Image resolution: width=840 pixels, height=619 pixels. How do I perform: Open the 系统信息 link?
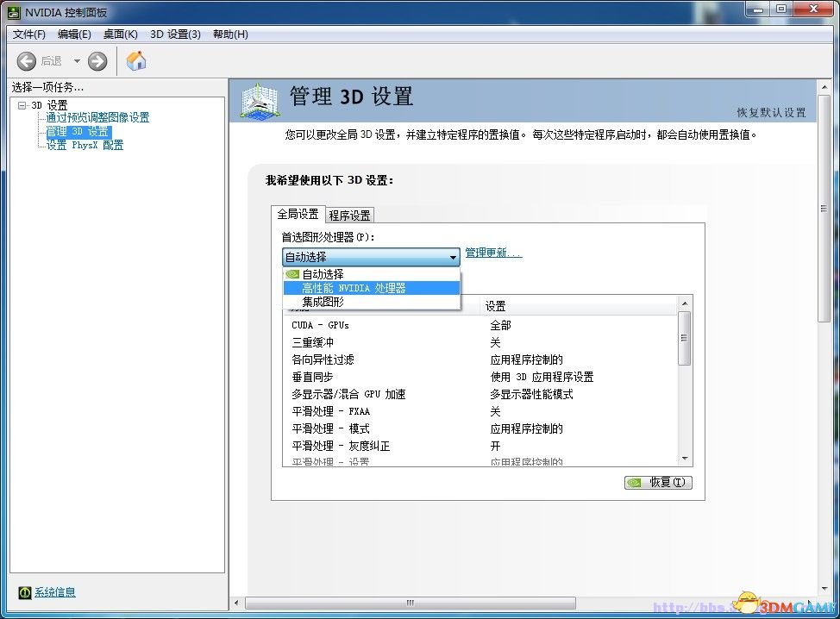click(x=55, y=592)
